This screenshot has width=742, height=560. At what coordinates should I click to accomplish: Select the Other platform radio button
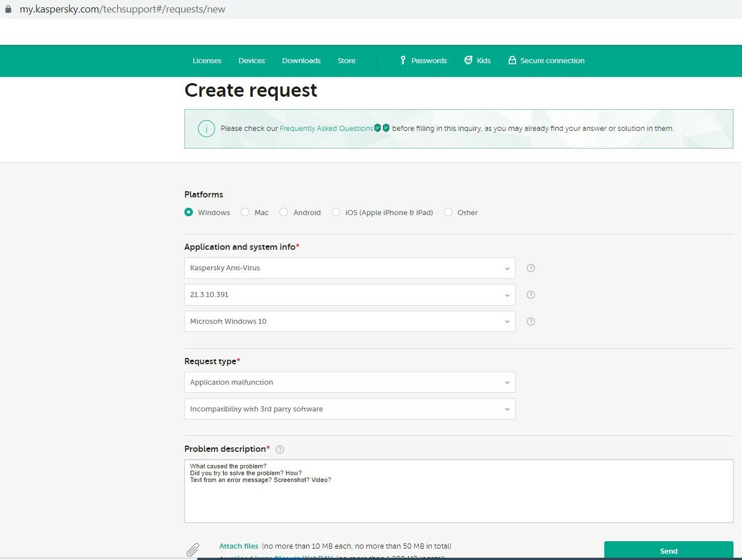(448, 212)
